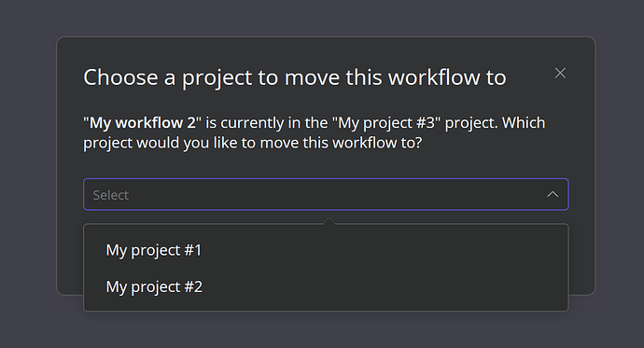Focus the purple-outlined select box
This screenshot has width=644, height=348.
(326, 194)
